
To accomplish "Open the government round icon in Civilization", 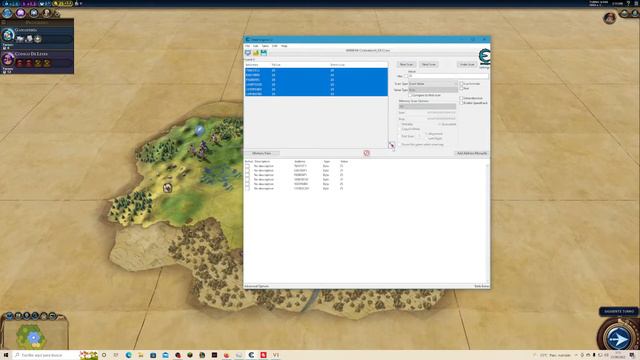I will pos(34,13).
